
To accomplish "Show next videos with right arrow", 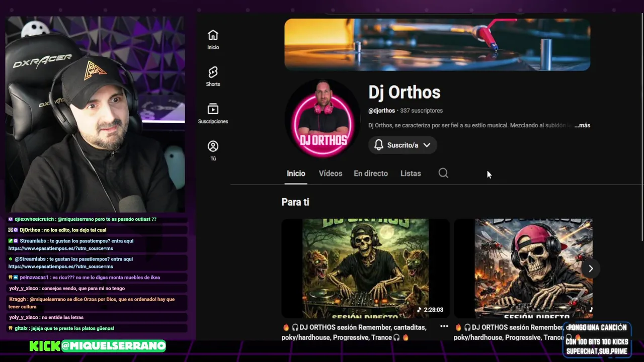I will pos(591,268).
